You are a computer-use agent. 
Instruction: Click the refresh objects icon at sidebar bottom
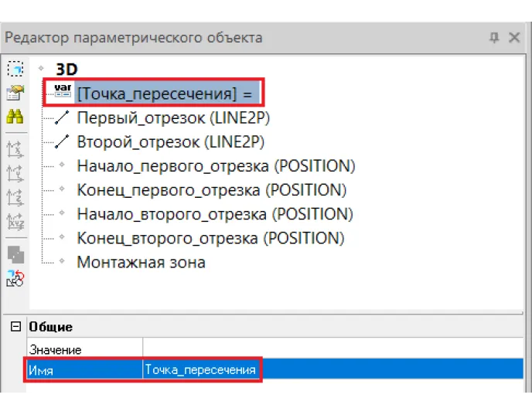15,278
